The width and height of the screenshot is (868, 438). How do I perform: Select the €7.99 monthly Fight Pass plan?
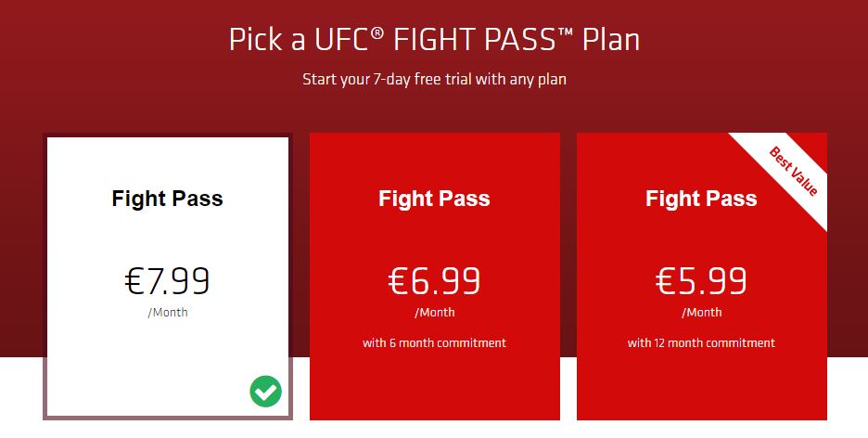coord(168,277)
